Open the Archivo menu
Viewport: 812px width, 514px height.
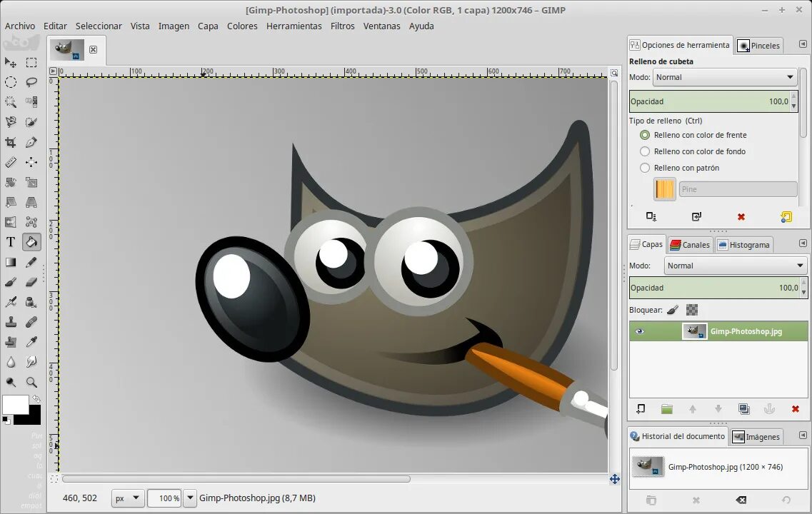point(20,26)
